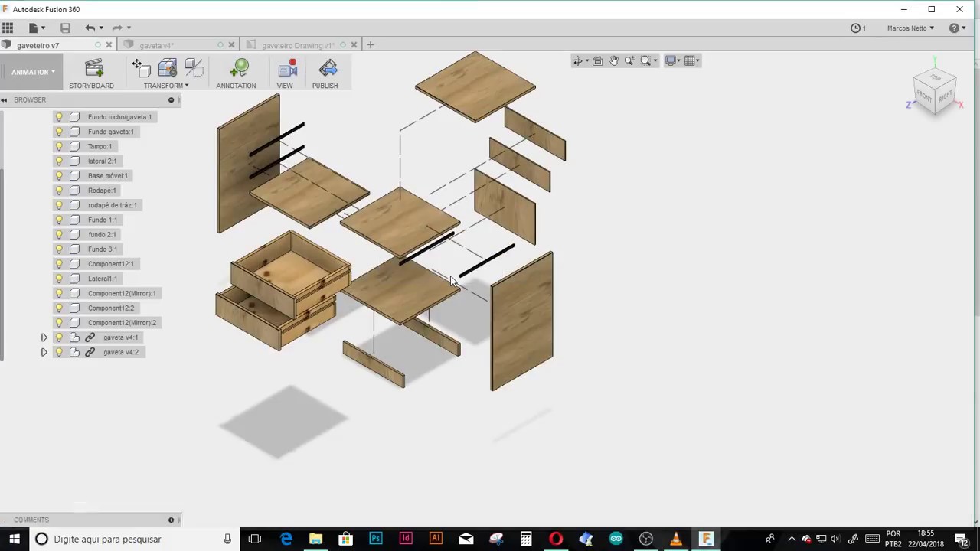Viewport: 980px width, 551px height.
Task: Close the gaveteiro Drawing v1 tab
Action: [354, 45]
